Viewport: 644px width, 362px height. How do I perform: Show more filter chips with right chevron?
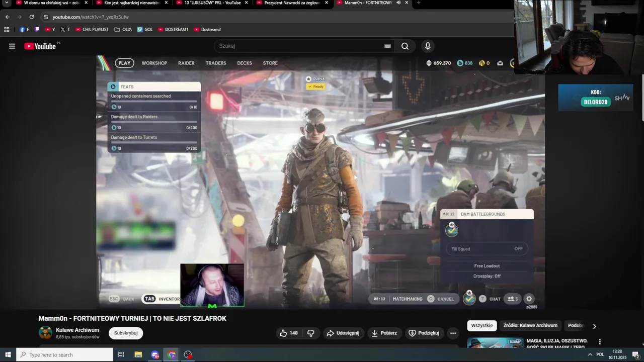(x=594, y=326)
